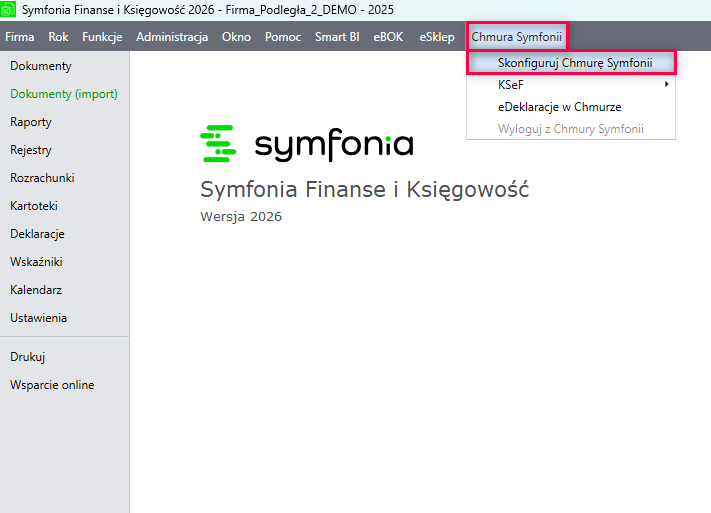Go to Dokumenty in the sidebar

[x=41, y=66]
